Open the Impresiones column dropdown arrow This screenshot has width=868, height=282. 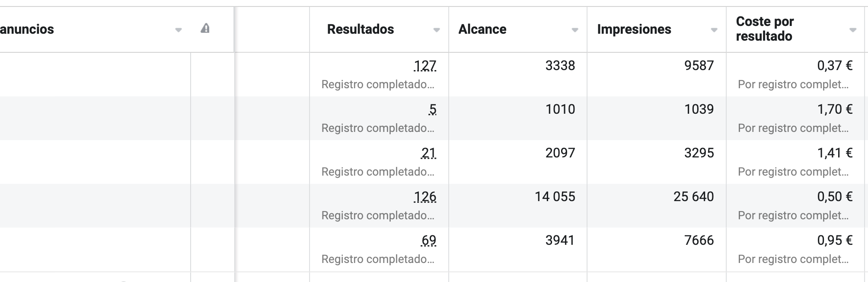714,30
